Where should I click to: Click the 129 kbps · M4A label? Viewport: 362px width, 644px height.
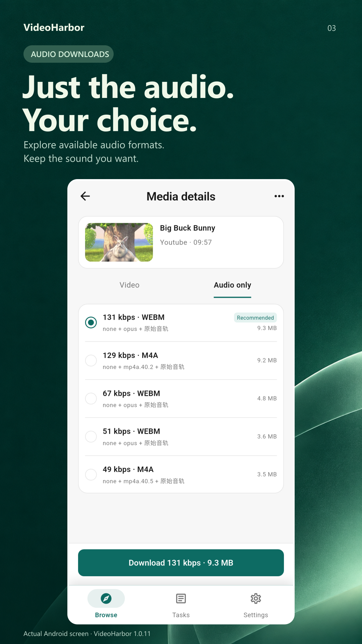[130, 356]
